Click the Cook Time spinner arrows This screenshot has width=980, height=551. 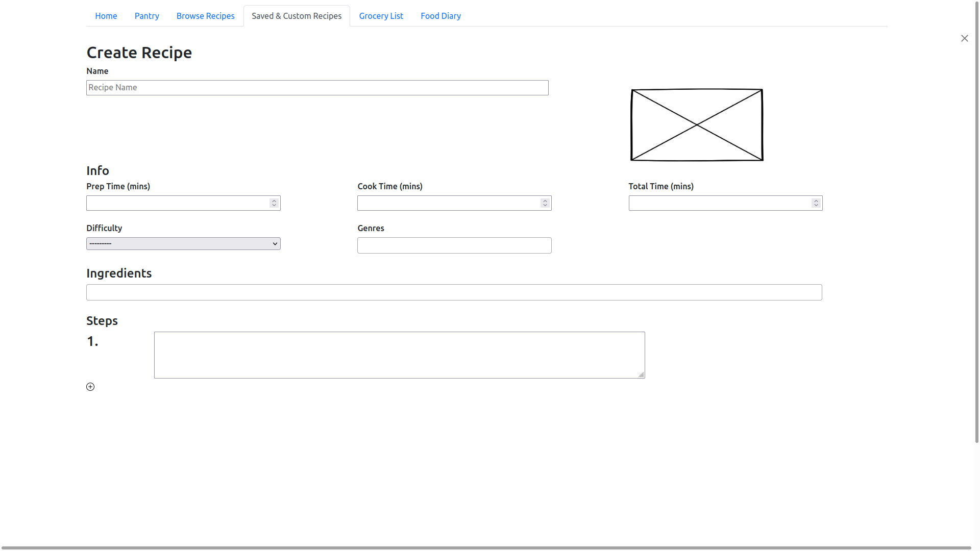(545, 203)
